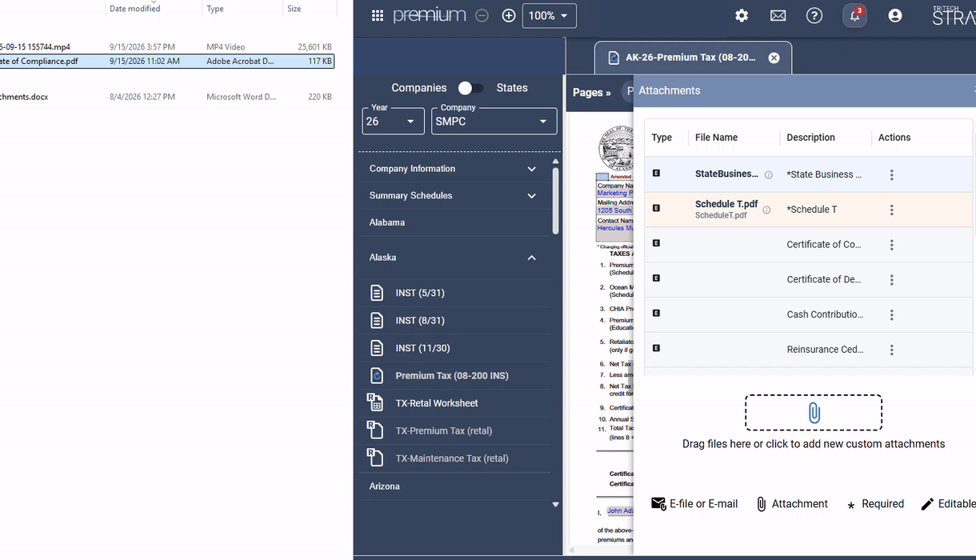This screenshot has height=560, width=976.
Task: Open settings via the gear icon
Action: pyautogui.click(x=742, y=15)
